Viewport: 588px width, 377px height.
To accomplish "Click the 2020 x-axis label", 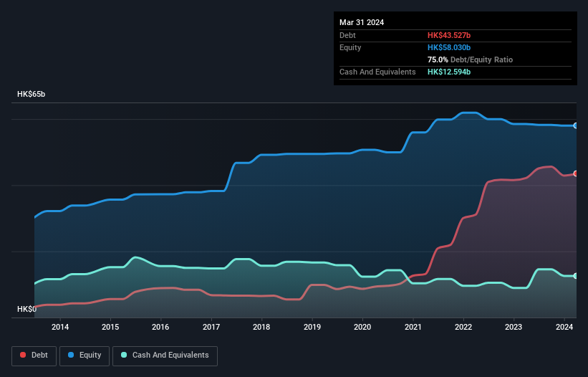I will [362, 327].
